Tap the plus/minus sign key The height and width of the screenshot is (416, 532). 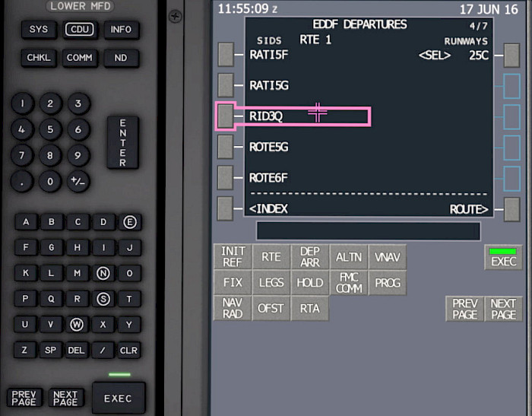(x=78, y=181)
